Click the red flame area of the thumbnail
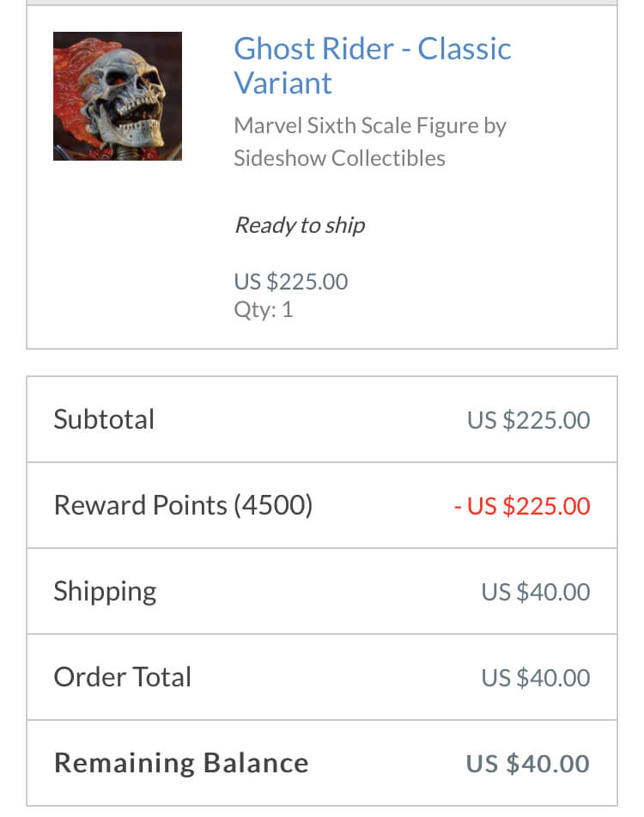This screenshot has width=644, height=817. [x=73, y=68]
